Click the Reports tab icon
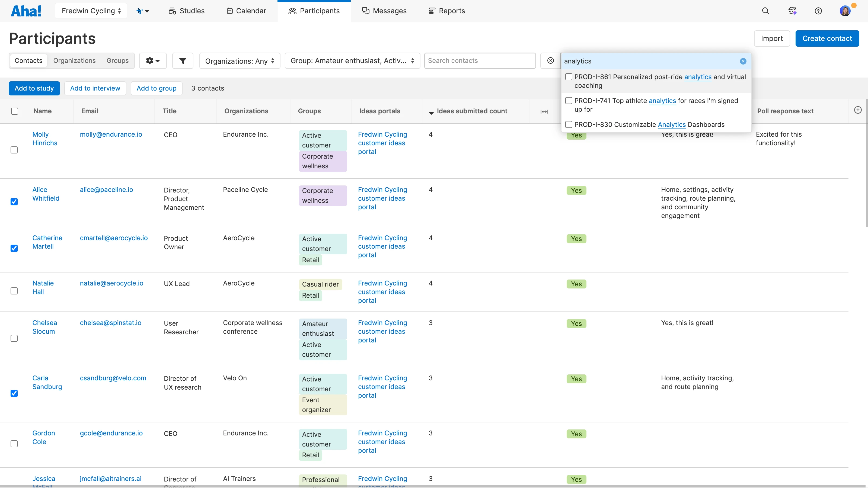868x488 pixels. 432,11
